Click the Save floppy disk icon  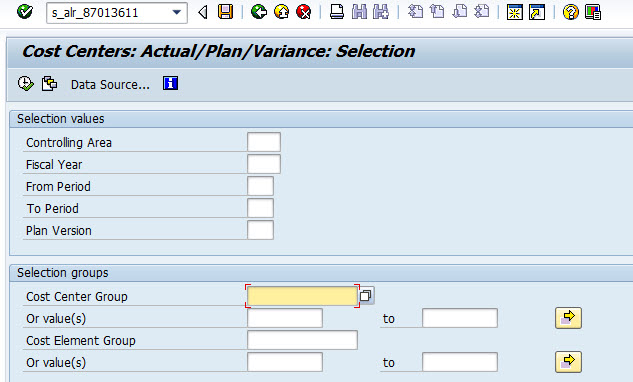225,12
